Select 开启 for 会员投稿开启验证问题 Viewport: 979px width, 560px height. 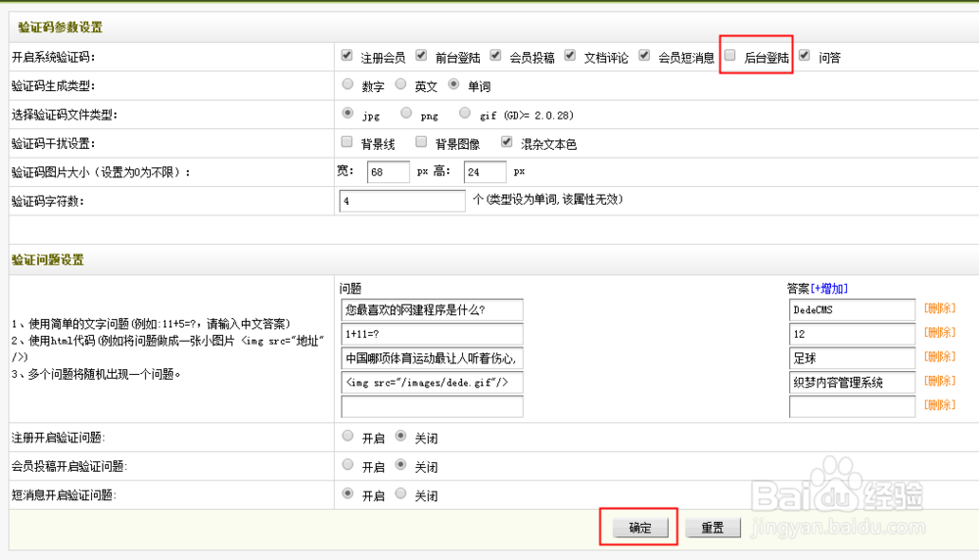pyautogui.click(x=348, y=465)
